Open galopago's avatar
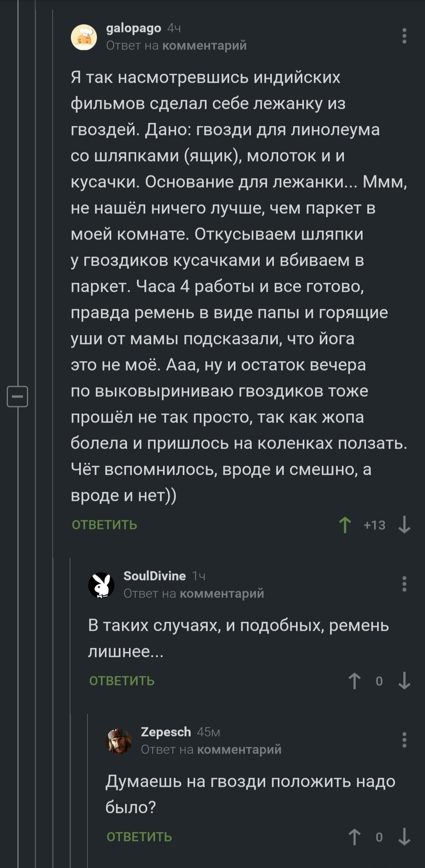The image size is (425, 868). coord(84,37)
